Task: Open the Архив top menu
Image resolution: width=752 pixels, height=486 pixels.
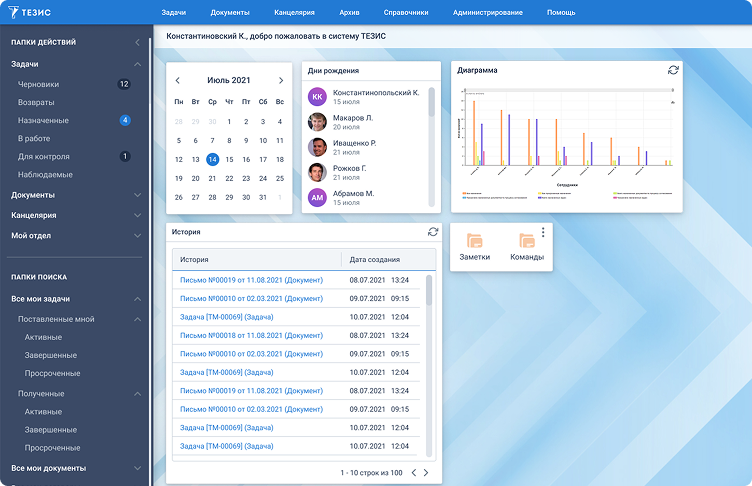Action: coord(349,12)
